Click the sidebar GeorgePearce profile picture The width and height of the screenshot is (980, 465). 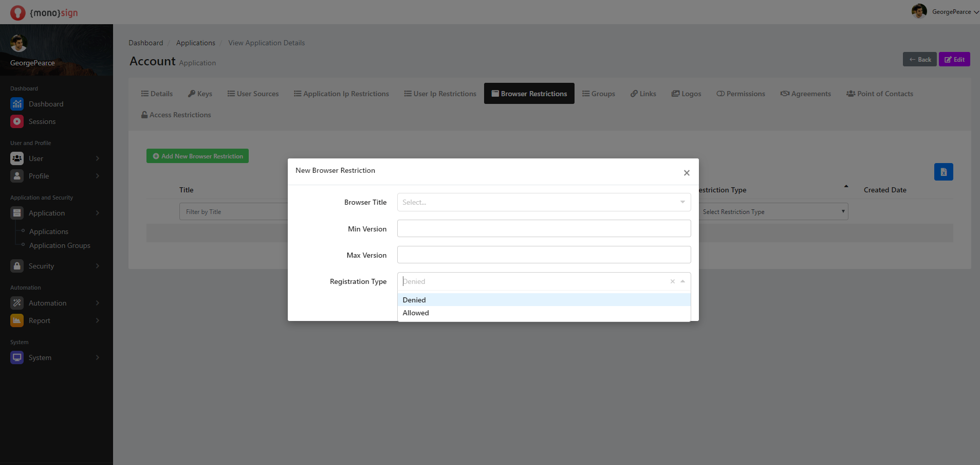click(x=19, y=43)
